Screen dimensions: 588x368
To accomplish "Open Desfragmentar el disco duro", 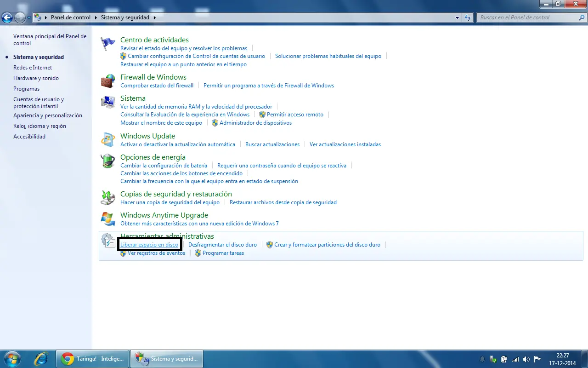I will pos(222,245).
